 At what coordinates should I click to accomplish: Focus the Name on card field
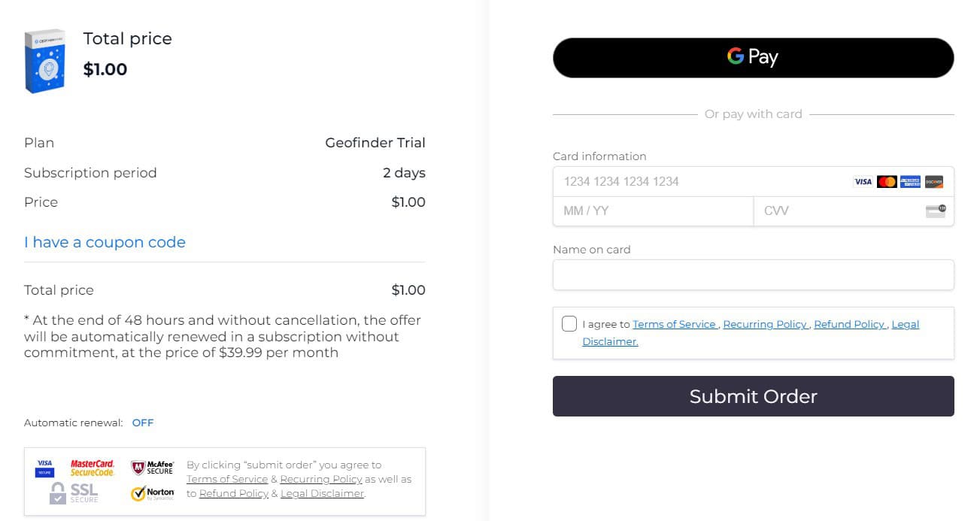click(753, 274)
